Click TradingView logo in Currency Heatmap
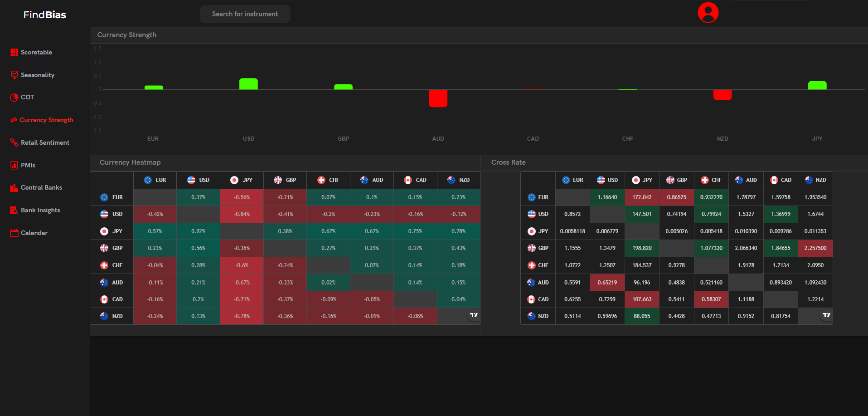 click(474, 315)
